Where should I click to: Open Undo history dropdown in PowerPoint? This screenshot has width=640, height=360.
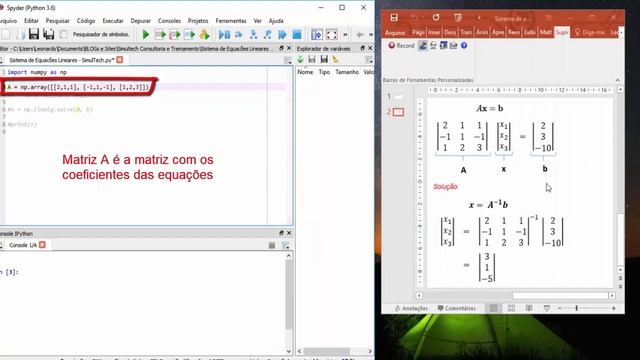coord(423,18)
